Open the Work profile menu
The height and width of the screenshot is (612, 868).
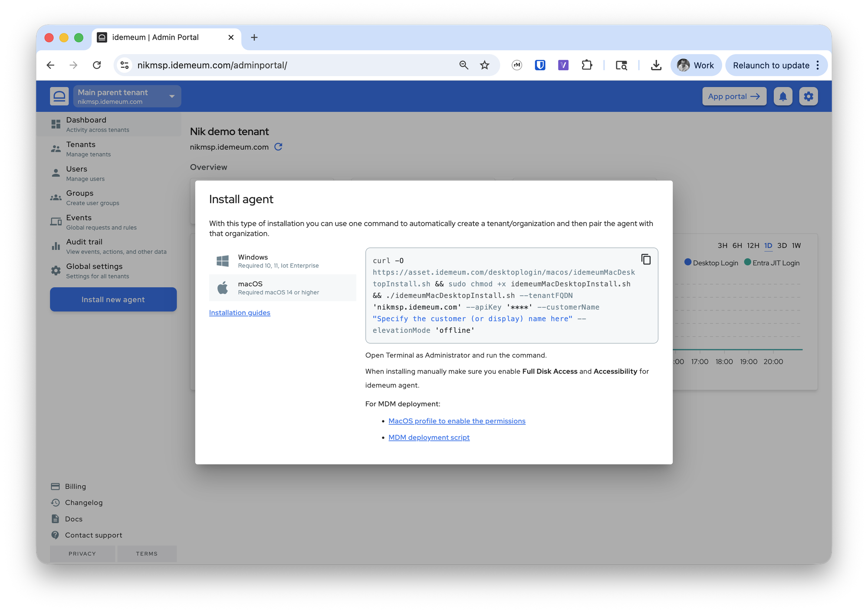click(696, 65)
